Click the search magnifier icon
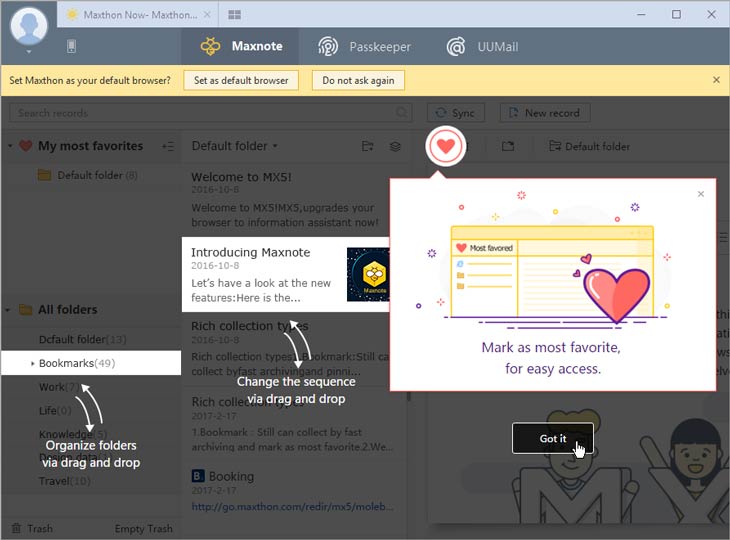Image resolution: width=730 pixels, height=540 pixels. click(x=401, y=112)
